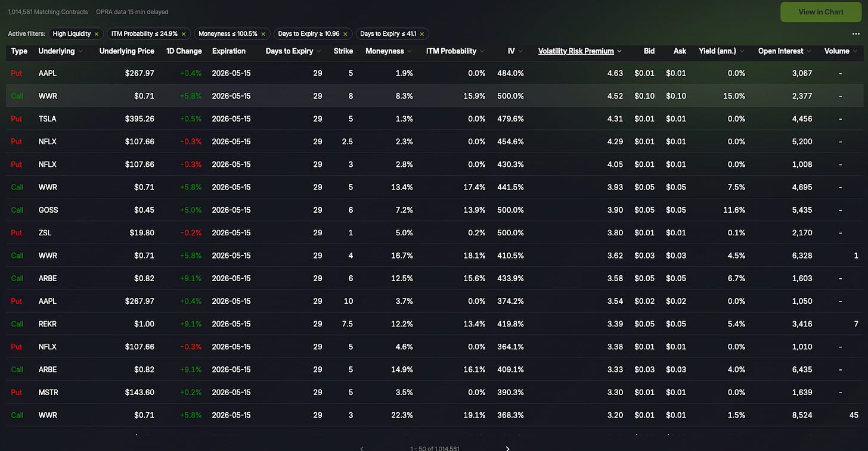This screenshot has width=868, height=451.
Task: Remove the Moneyness ≤ 100.5% filter
Action: (x=263, y=34)
